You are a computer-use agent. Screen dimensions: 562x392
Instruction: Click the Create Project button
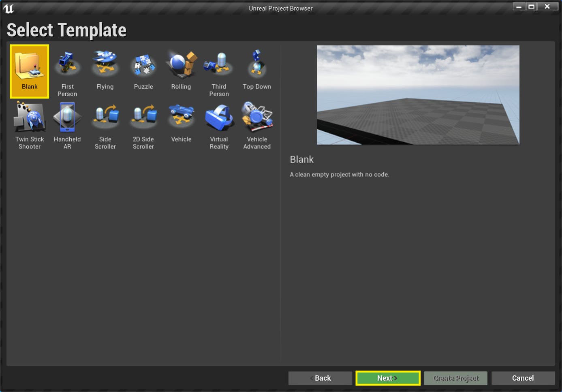pos(455,378)
